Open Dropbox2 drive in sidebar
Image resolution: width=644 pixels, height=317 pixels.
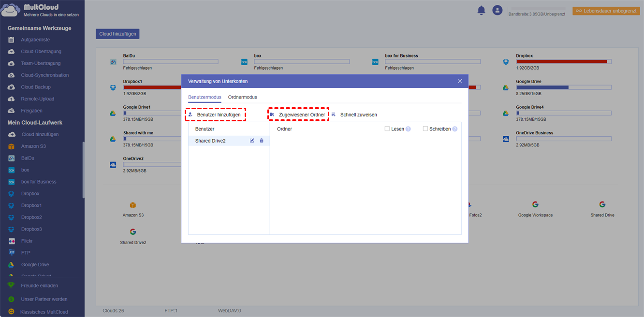31,217
